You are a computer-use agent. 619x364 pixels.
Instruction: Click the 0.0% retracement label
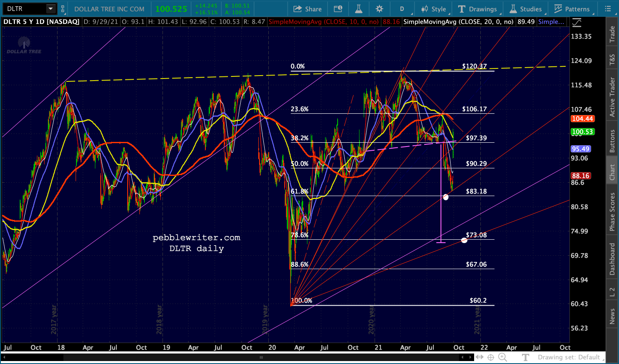(x=298, y=66)
